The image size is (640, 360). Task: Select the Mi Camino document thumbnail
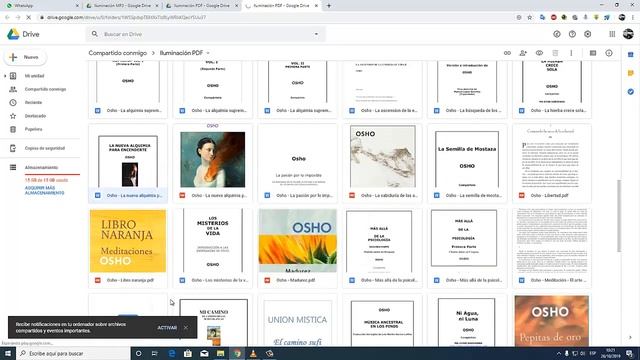click(x=213, y=320)
